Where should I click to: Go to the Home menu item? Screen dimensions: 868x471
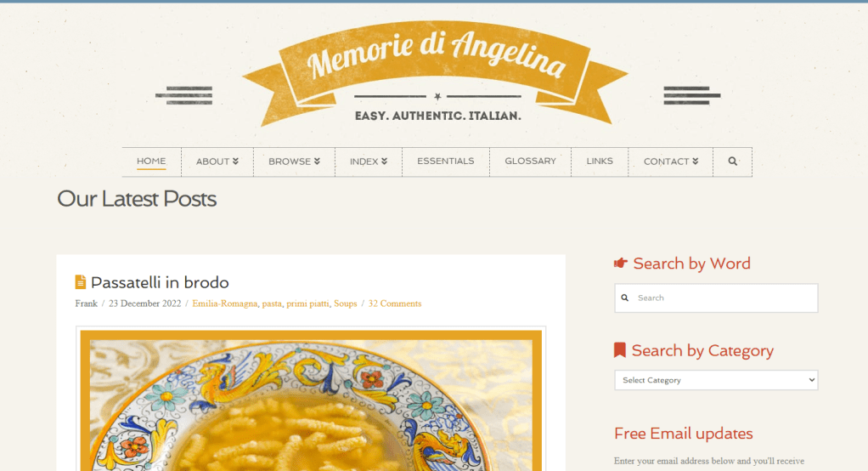pos(151,162)
